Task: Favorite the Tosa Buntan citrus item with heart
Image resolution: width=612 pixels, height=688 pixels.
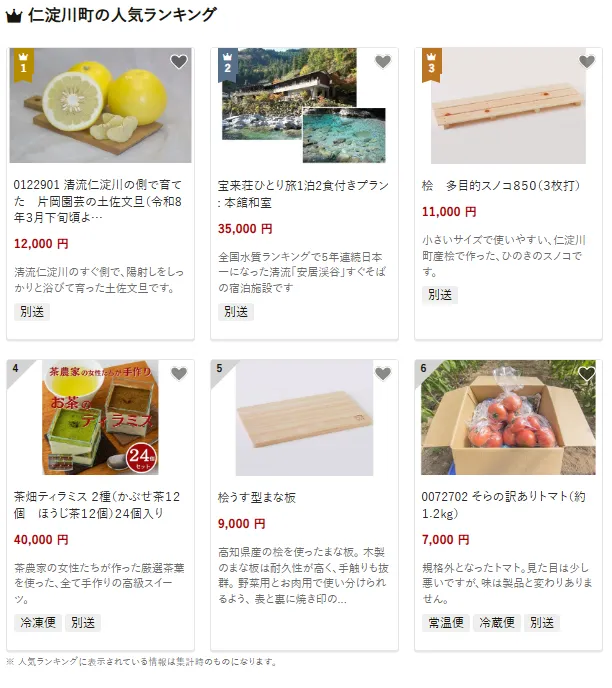Action: pos(179,62)
